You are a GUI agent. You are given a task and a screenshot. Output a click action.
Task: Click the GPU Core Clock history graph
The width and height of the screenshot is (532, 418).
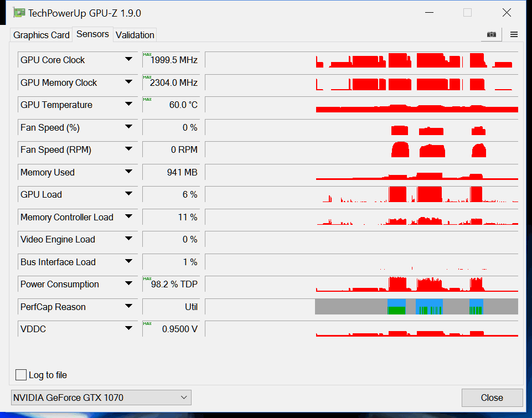[361, 60]
